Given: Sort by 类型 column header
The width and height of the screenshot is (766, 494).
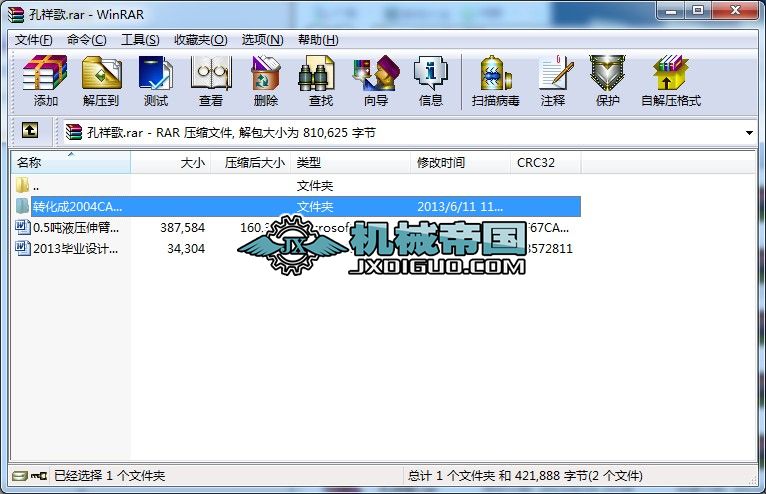Looking at the screenshot, I should (x=350, y=162).
